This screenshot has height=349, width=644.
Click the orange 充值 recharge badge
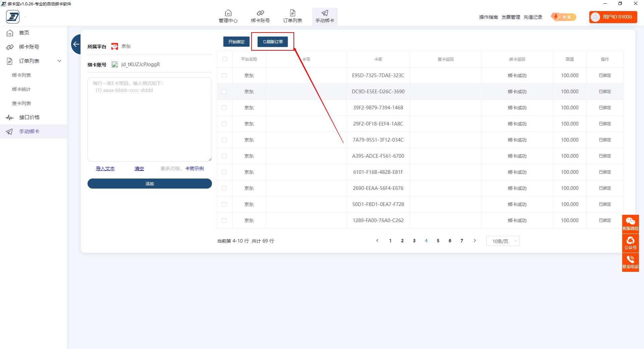coord(563,17)
